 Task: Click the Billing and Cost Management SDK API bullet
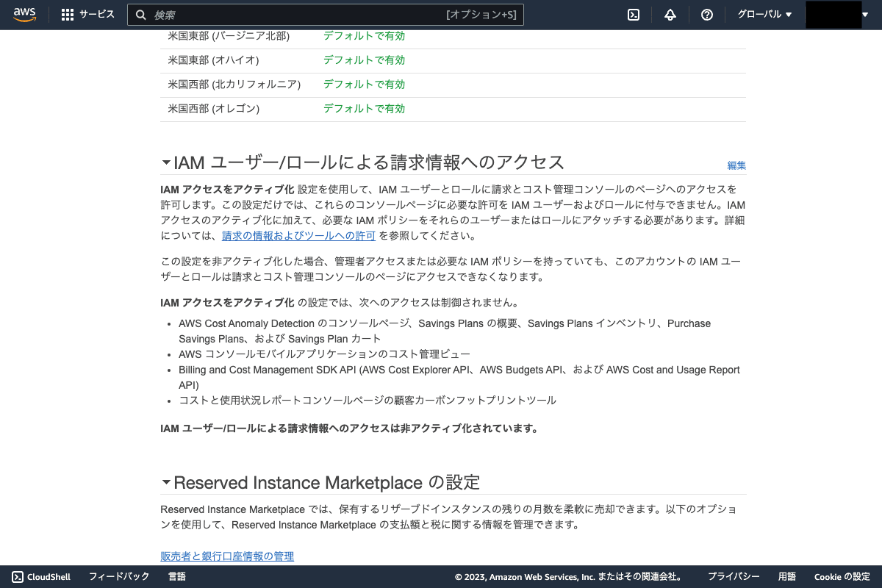459,377
